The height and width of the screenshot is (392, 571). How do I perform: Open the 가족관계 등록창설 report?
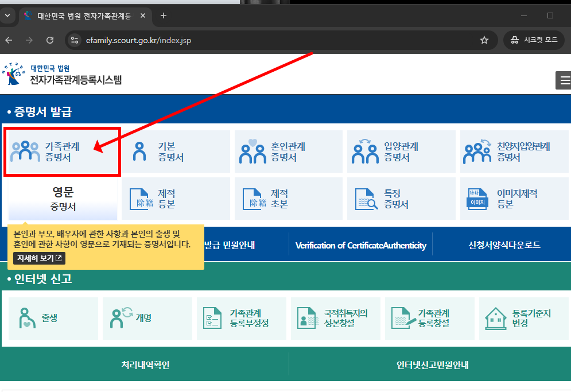[x=430, y=319]
